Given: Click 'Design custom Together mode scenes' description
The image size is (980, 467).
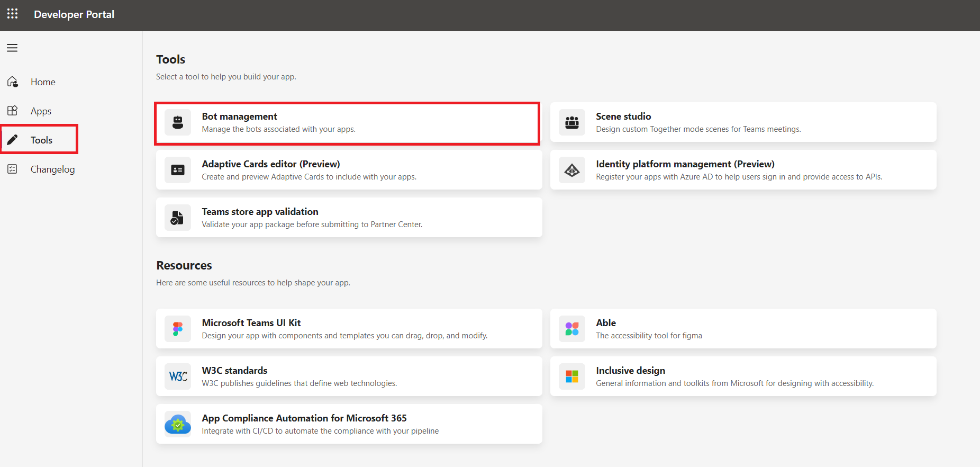Looking at the screenshot, I should click(698, 129).
